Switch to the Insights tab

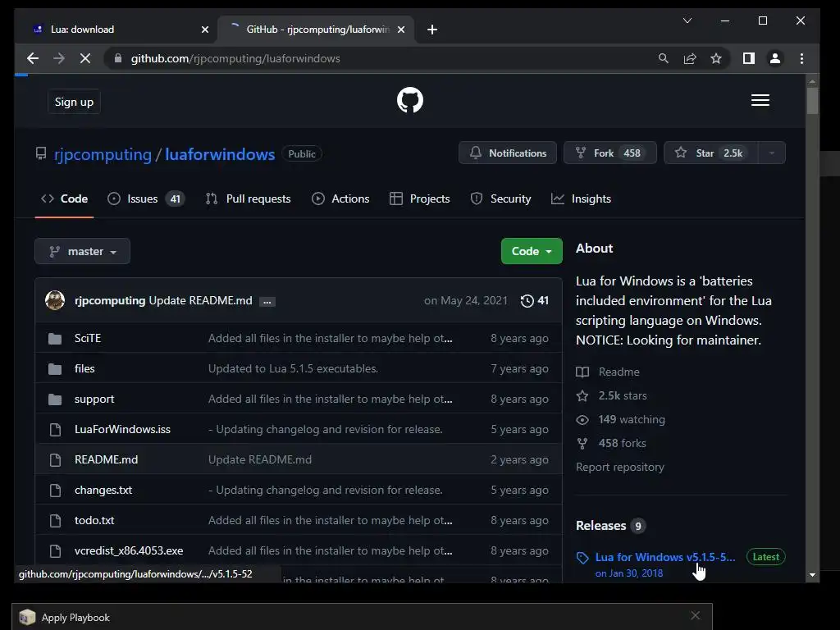click(x=582, y=199)
